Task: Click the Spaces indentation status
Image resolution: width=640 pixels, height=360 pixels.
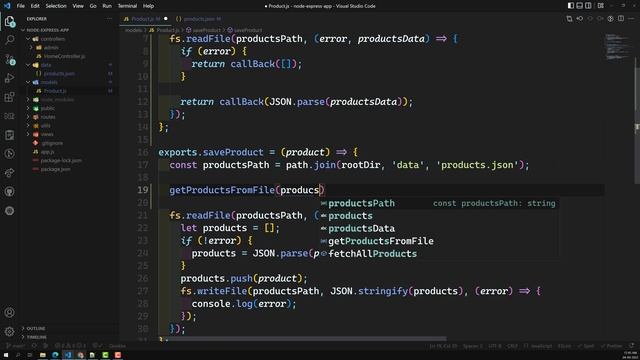Action: click(x=473, y=346)
